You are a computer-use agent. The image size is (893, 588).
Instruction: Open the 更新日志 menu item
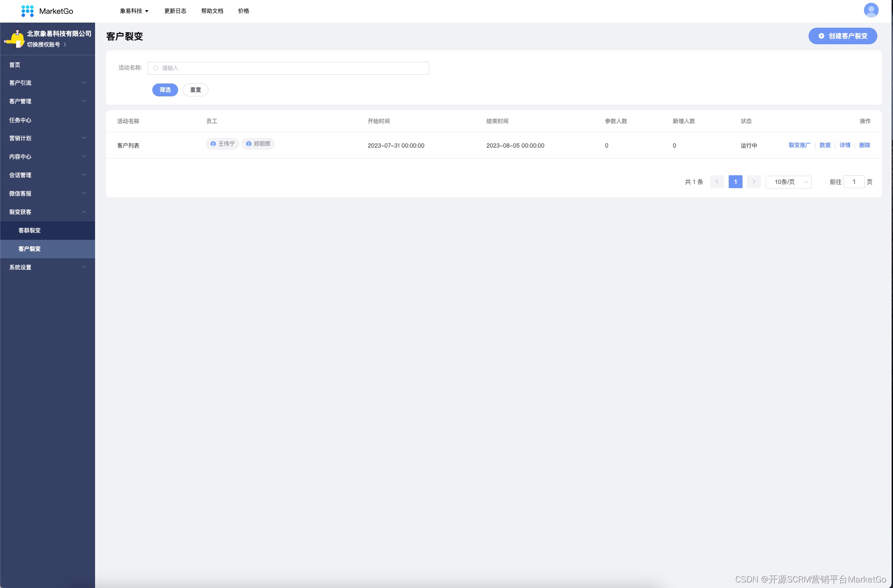pos(175,11)
